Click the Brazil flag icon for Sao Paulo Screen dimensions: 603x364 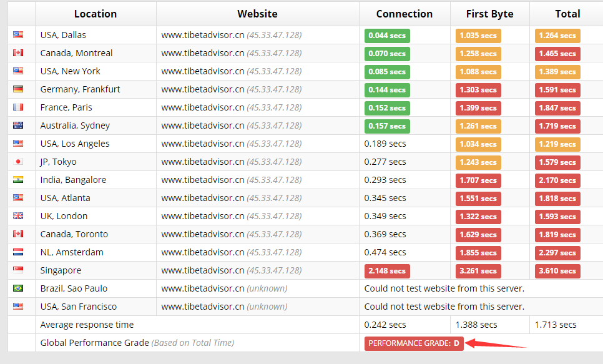coord(18,288)
